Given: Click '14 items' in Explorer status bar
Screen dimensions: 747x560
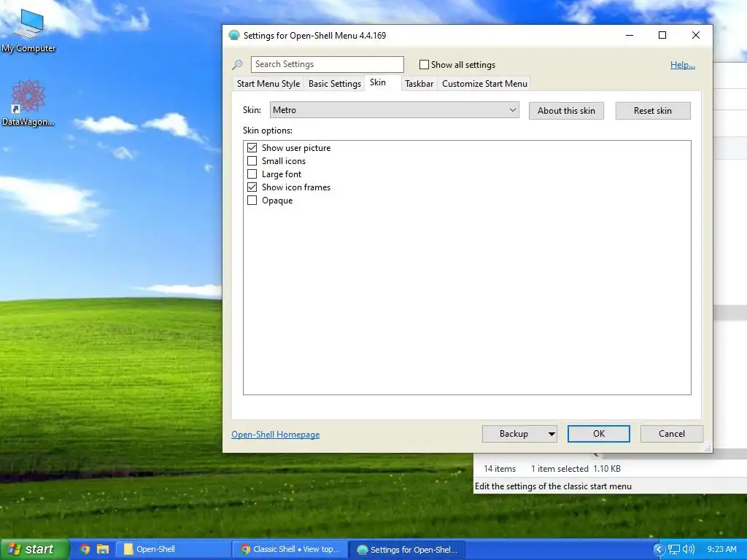Looking at the screenshot, I should [500, 469].
